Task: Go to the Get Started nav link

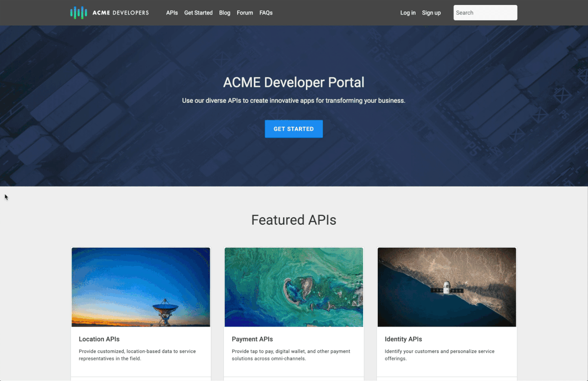Action: tap(198, 13)
